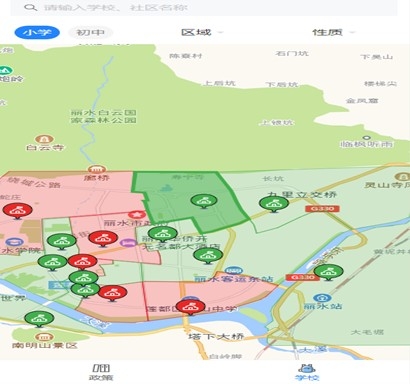Viewport: 410px width, 384px height.
Task: Tap the 上后坑 label
Action: coord(219,83)
